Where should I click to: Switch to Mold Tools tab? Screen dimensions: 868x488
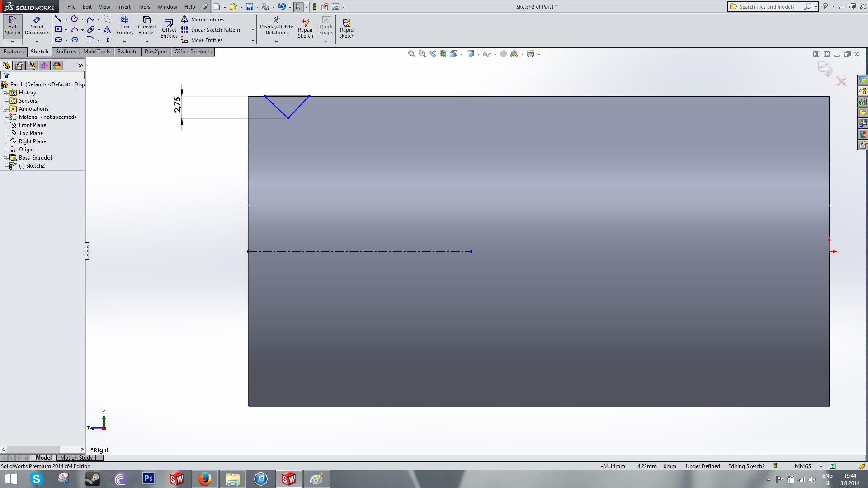point(97,52)
